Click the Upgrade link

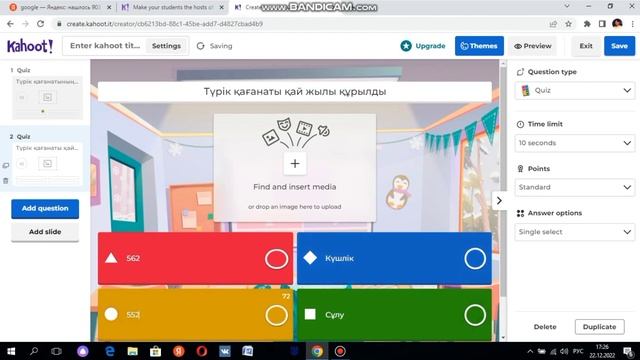[430, 46]
